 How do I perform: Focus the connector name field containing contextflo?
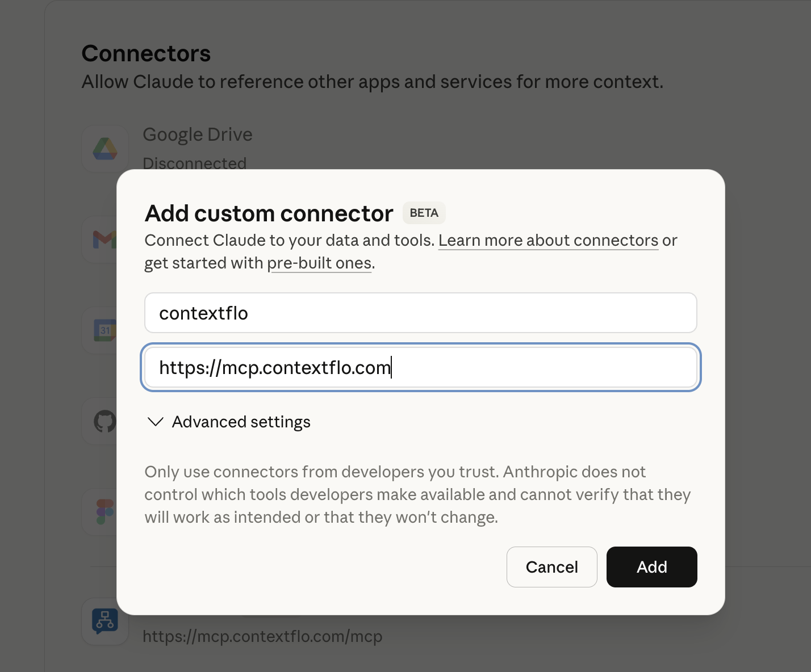[420, 313]
